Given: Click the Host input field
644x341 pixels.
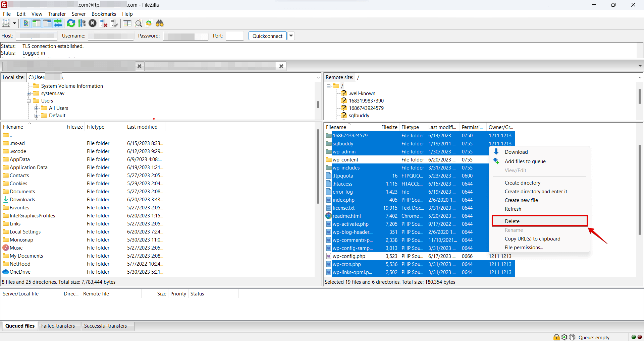Looking at the screenshot, I should 36,36.
